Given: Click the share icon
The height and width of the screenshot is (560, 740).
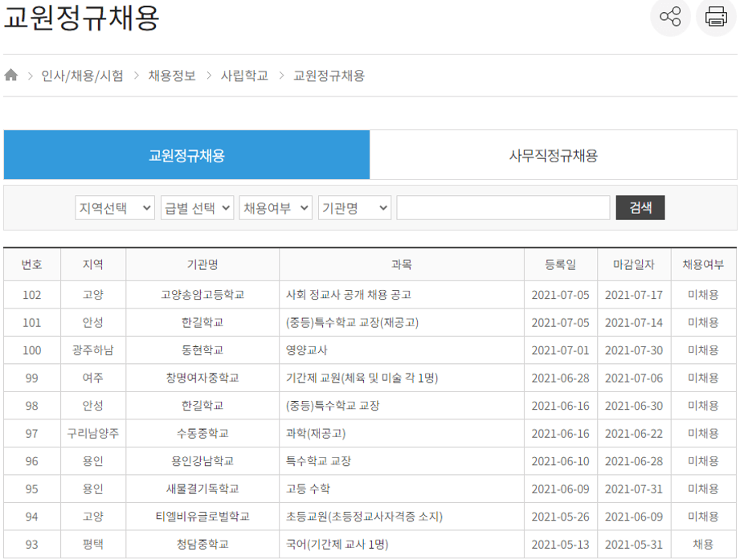Looking at the screenshot, I should point(670,17).
